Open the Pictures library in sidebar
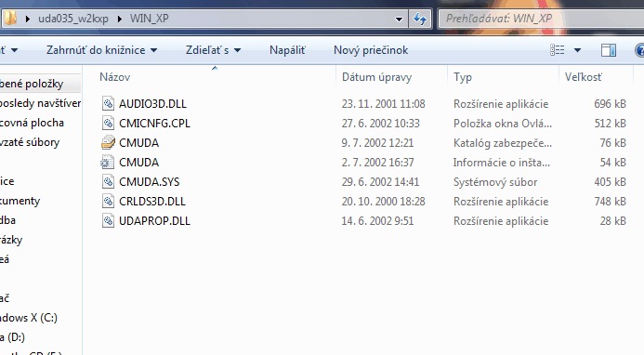Image resolution: width=644 pixels, height=355 pixels. click(11, 240)
